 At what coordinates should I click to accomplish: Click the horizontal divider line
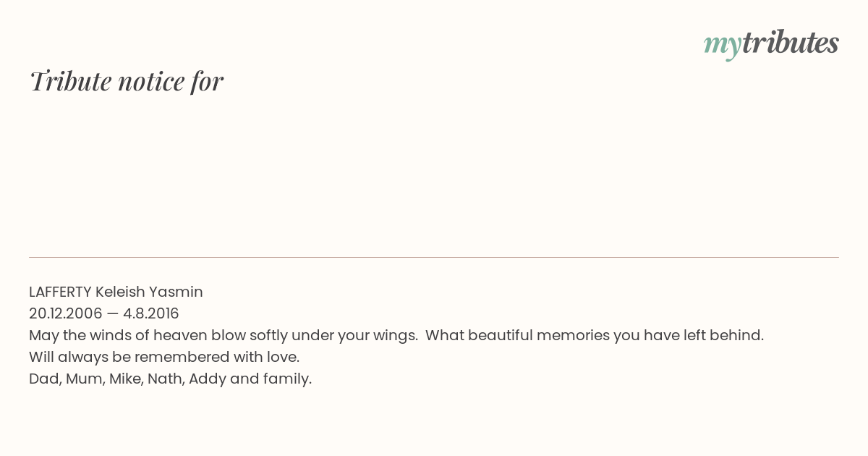[434, 257]
